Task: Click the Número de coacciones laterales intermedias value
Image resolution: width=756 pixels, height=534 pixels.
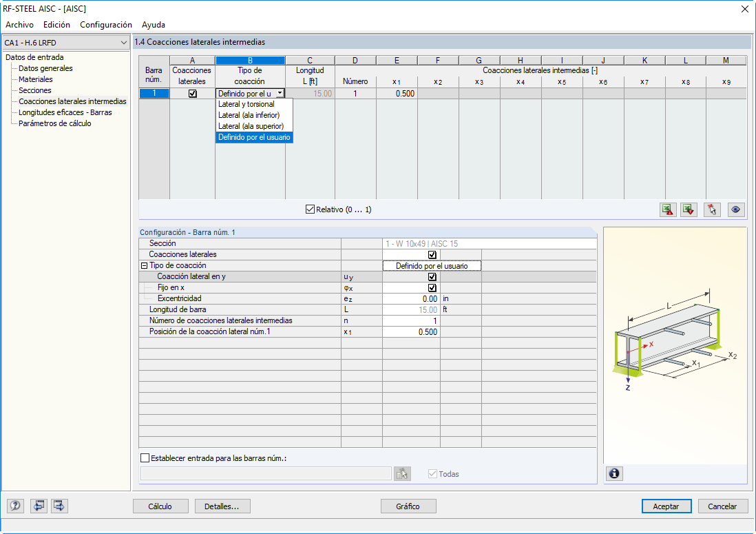Action: click(411, 321)
